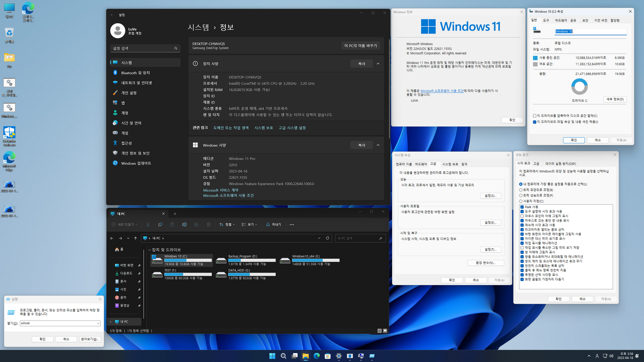Viewport: 644px width, 362px height.
Task: Click the search magnifier in Settings search box
Action: tap(176, 48)
